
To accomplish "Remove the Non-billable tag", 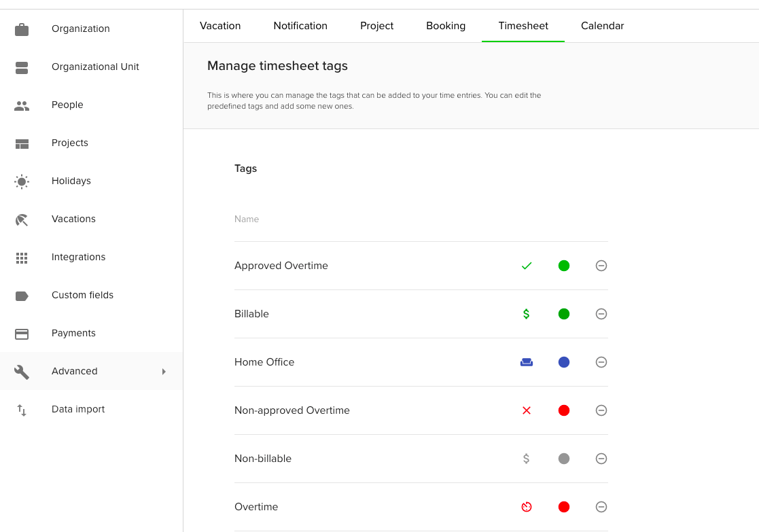I will click(601, 459).
